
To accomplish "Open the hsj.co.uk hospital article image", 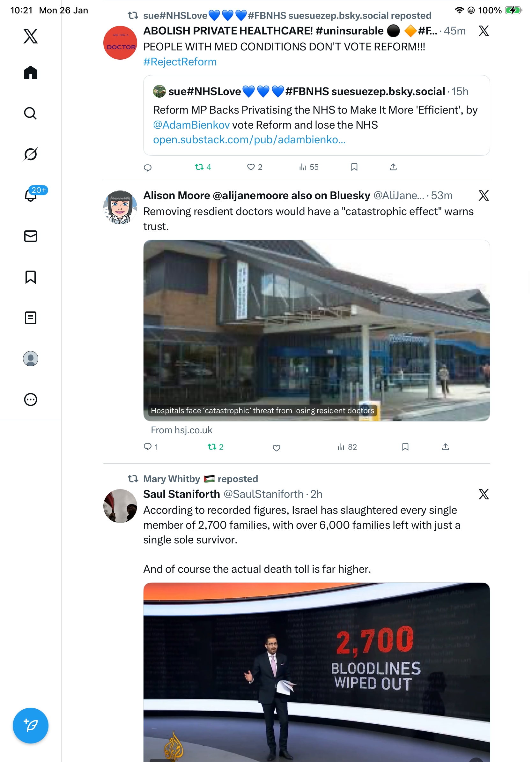I will (316, 330).
